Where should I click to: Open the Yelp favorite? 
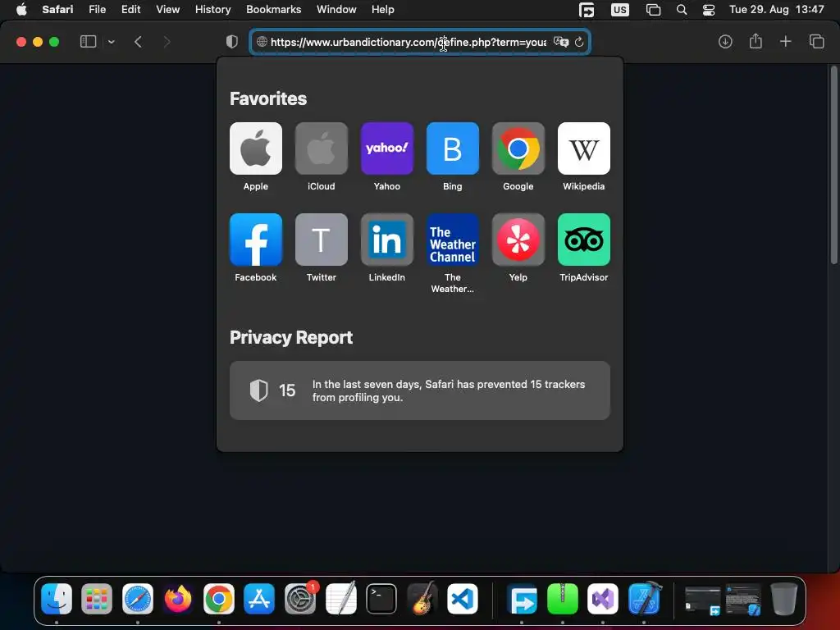click(518, 240)
